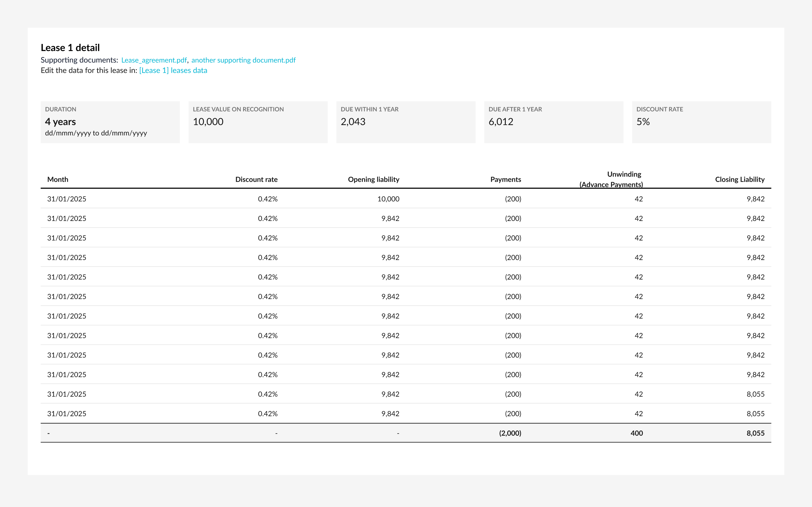Click the Opening liability column header
This screenshot has width=812, height=507.
coord(373,179)
